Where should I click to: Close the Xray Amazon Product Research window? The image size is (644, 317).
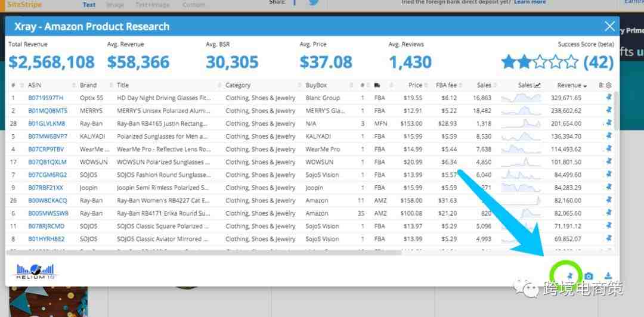[x=609, y=27]
